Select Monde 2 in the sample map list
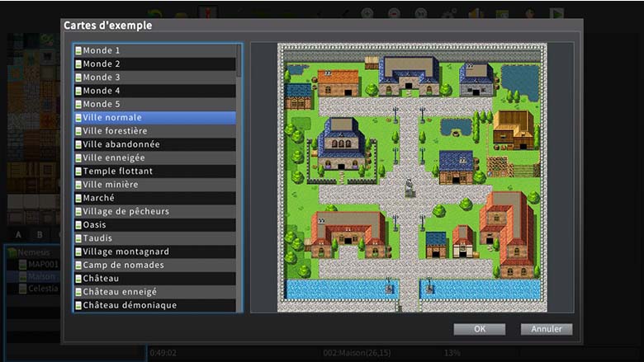This screenshot has height=362, width=644. tap(102, 64)
